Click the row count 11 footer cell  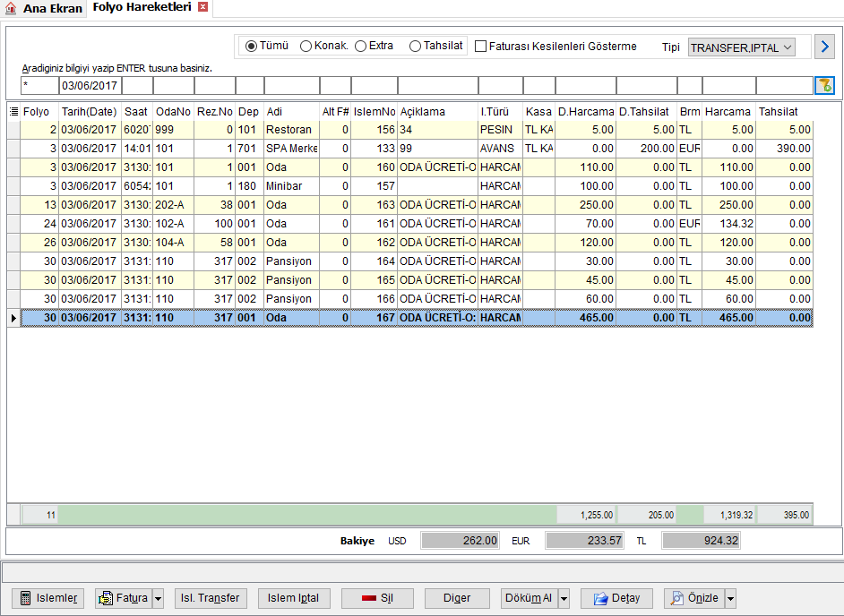point(39,515)
